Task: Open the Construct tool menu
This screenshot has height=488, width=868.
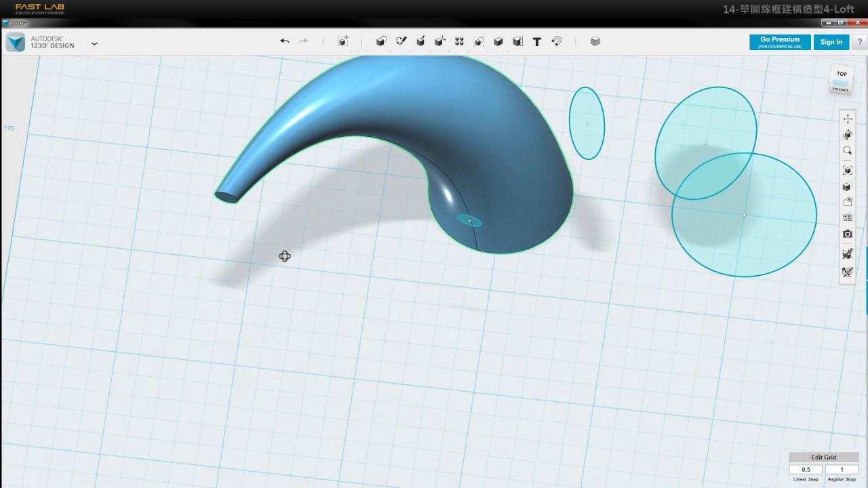Action: pyautogui.click(x=420, y=41)
